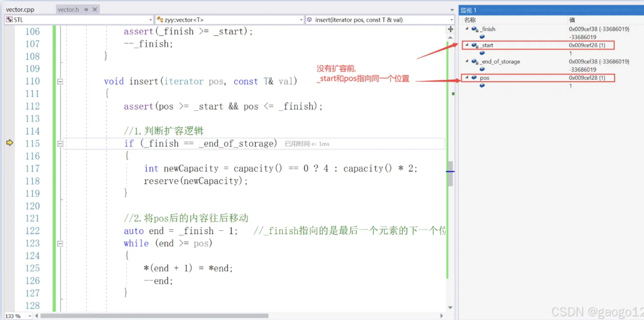644x320 pixels.
Task: Click the horizontal scrollbar right arrow
Action: (442, 316)
